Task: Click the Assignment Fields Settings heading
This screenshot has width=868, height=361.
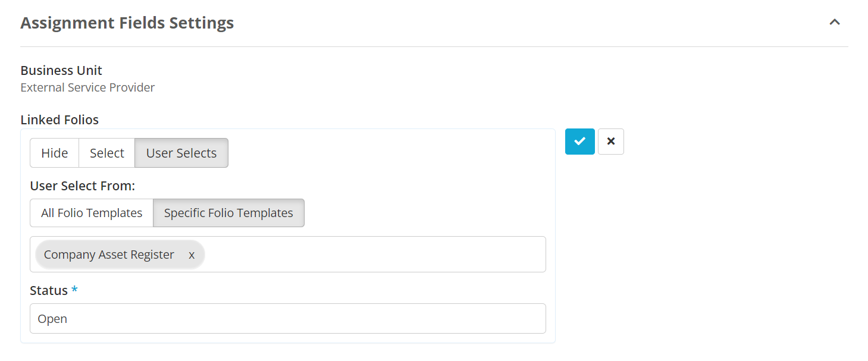Action: [127, 23]
